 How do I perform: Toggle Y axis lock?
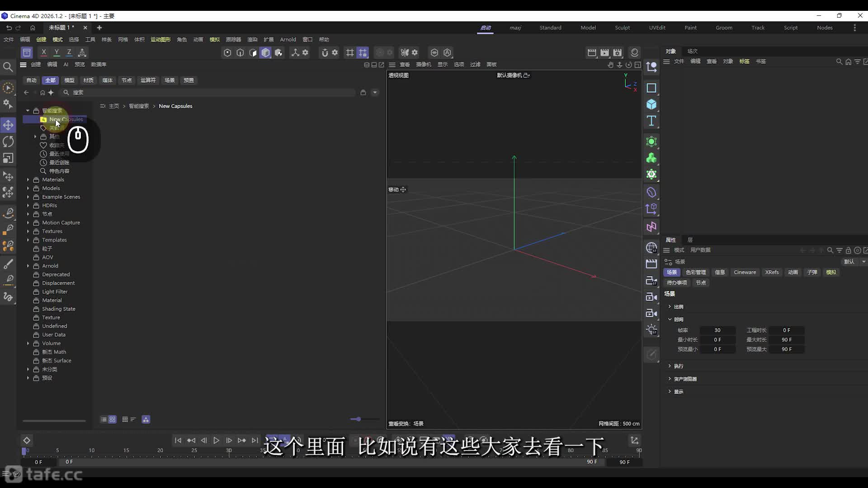click(57, 52)
